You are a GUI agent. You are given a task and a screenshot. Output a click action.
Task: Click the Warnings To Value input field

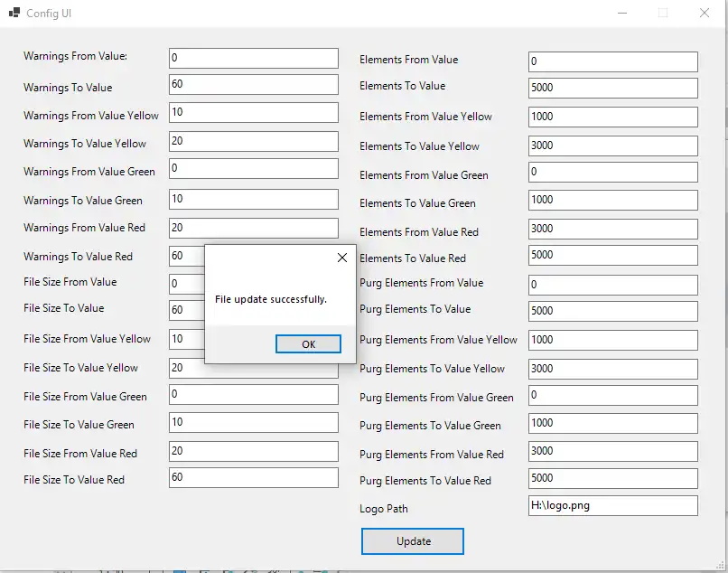click(x=254, y=85)
